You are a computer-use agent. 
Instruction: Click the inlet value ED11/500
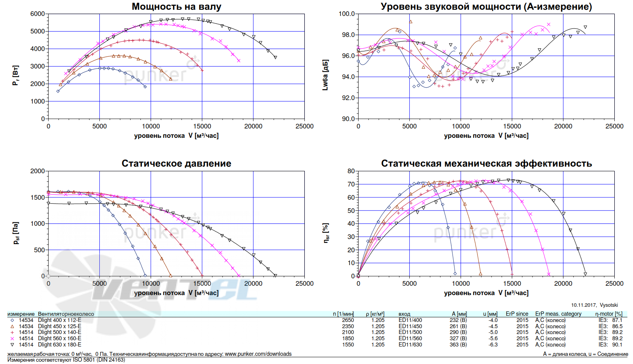pos(410,332)
